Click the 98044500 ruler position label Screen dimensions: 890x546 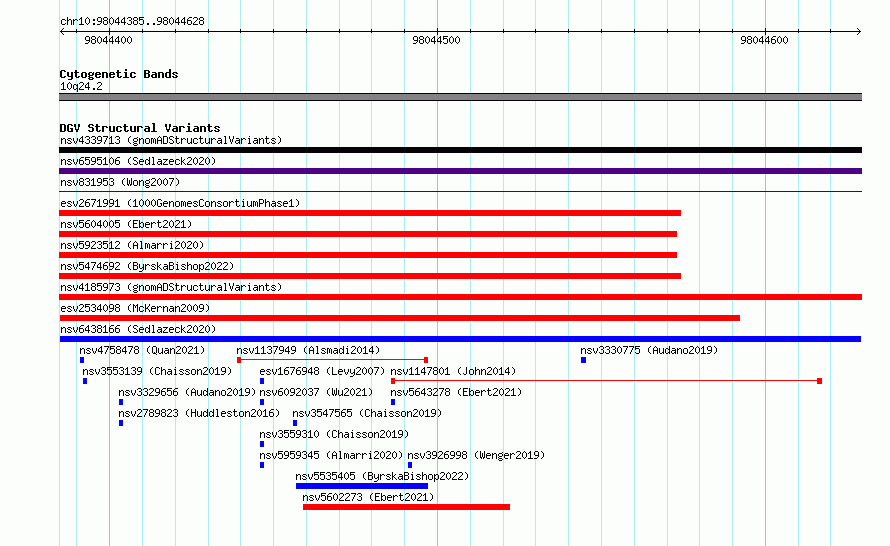pos(436,40)
